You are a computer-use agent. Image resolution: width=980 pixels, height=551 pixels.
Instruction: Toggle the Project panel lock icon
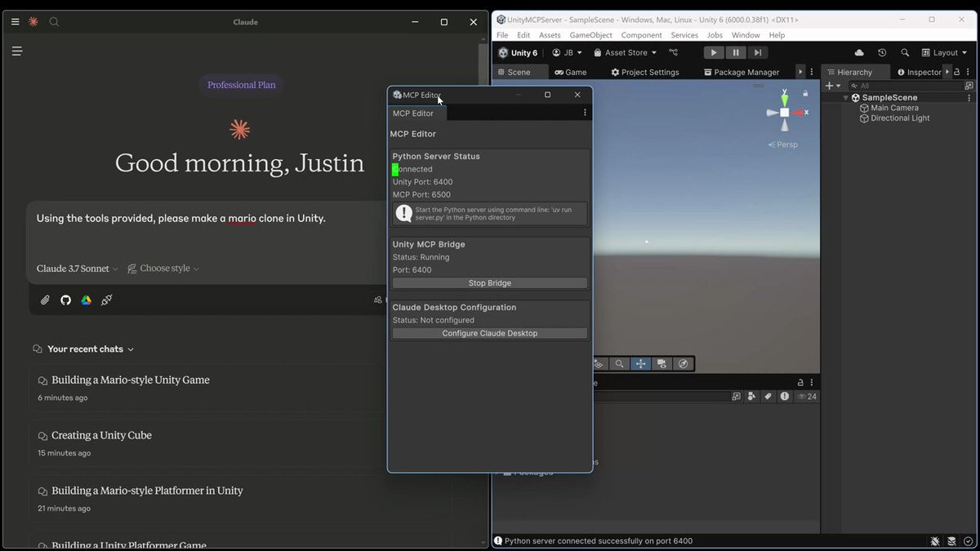click(801, 382)
